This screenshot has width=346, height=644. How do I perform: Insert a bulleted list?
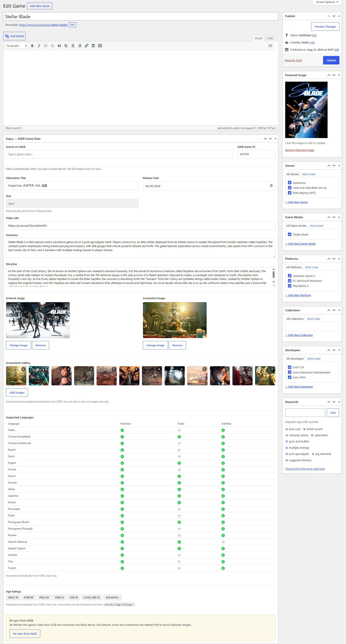coord(46,46)
